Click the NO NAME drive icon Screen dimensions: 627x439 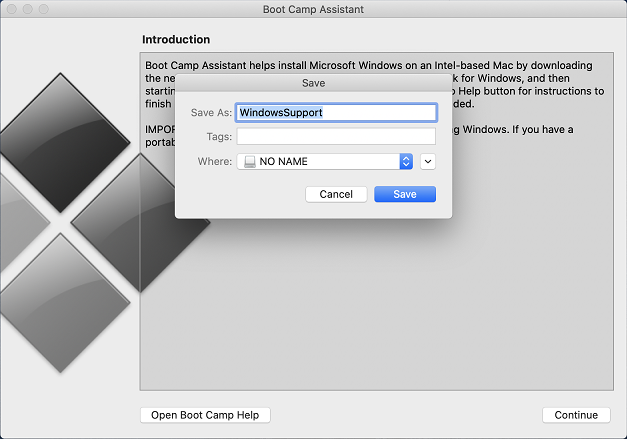(x=250, y=162)
